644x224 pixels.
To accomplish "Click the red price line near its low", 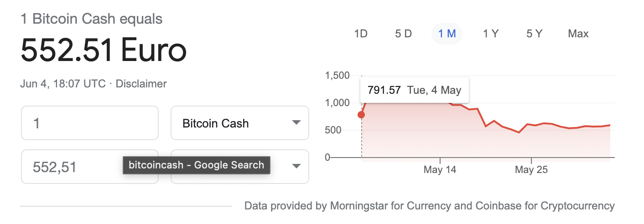I will coord(519,132).
